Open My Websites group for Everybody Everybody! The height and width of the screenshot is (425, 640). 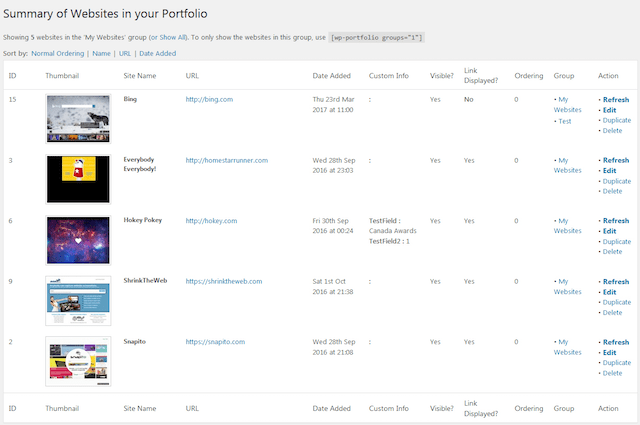point(567,165)
